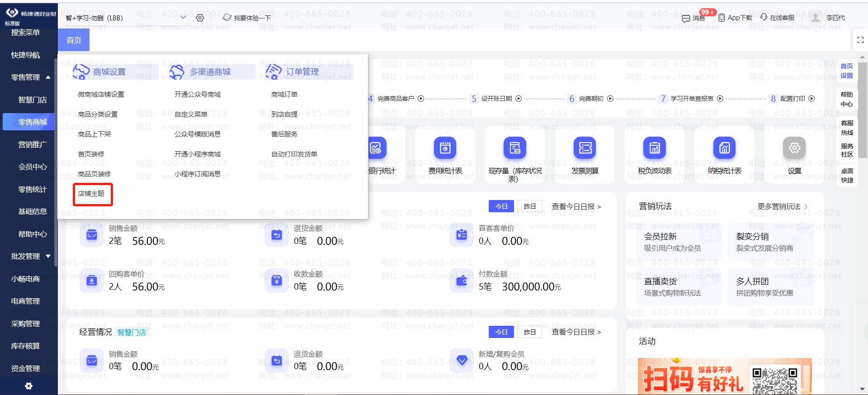Open 查看今日日报 in the upper stats panel
The height and width of the screenshot is (395, 868).
pos(576,207)
